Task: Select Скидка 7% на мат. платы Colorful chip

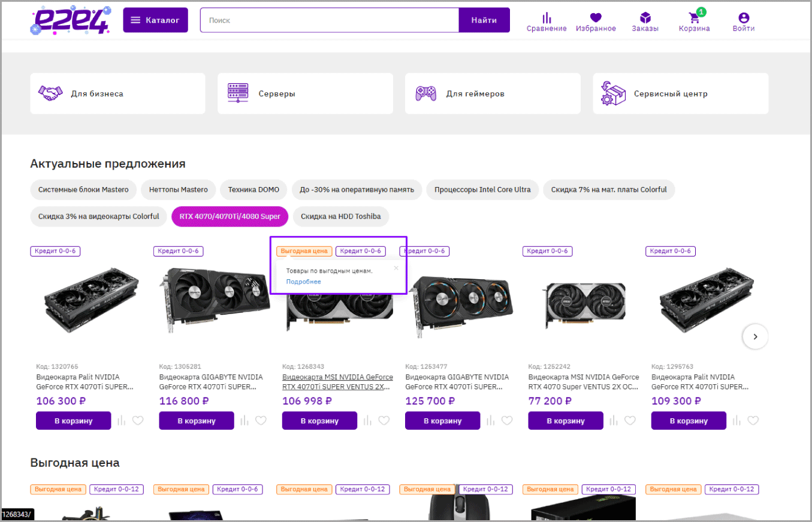Action: coord(609,189)
